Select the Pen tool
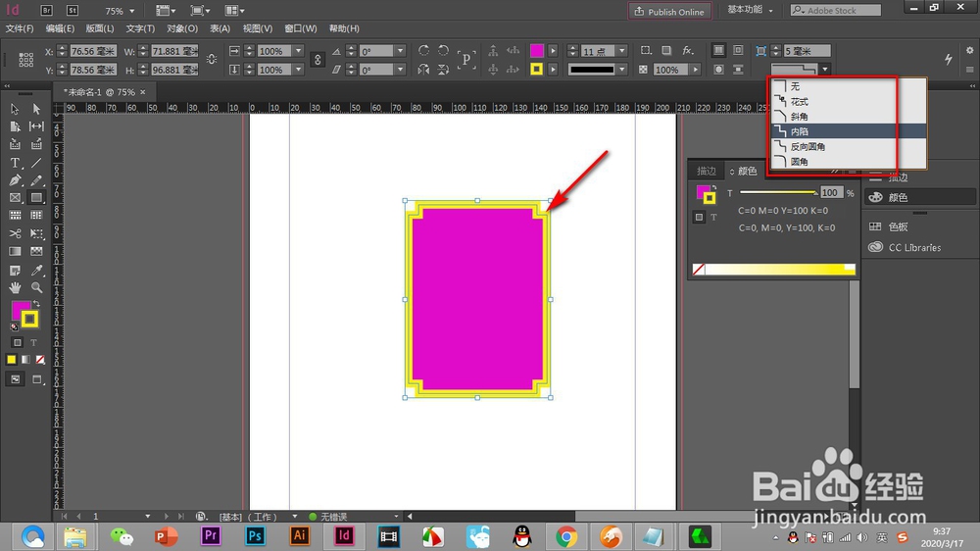This screenshot has height=551, width=980. 15,180
